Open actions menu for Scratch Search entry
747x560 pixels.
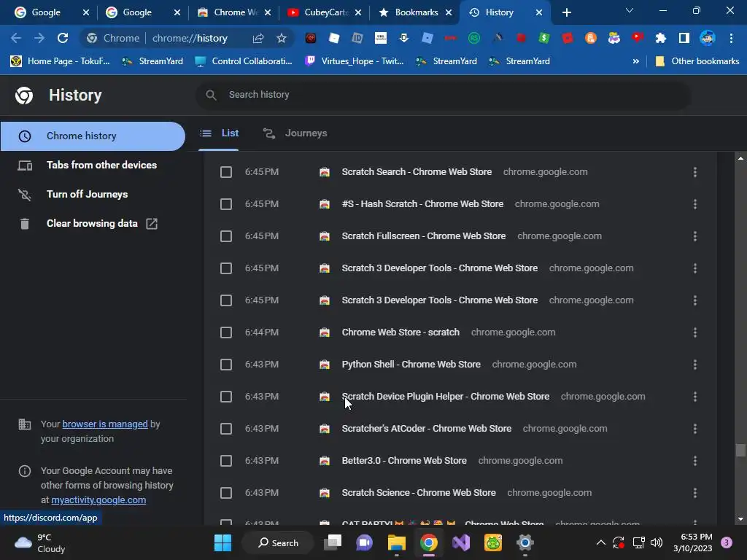(x=695, y=172)
